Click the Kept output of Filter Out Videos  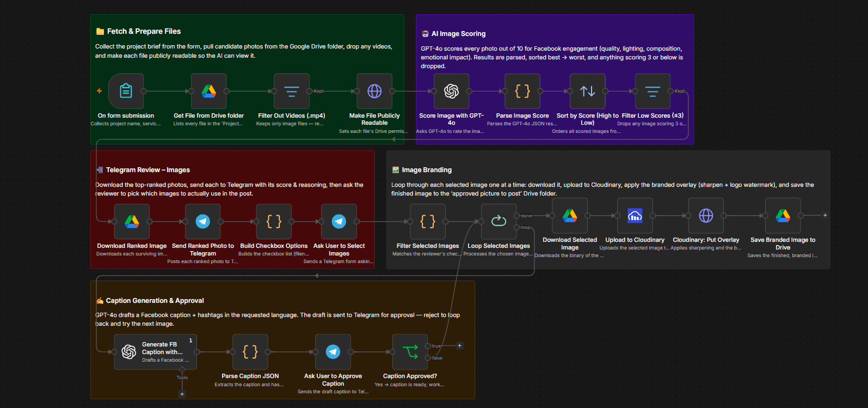click(310, 91)
